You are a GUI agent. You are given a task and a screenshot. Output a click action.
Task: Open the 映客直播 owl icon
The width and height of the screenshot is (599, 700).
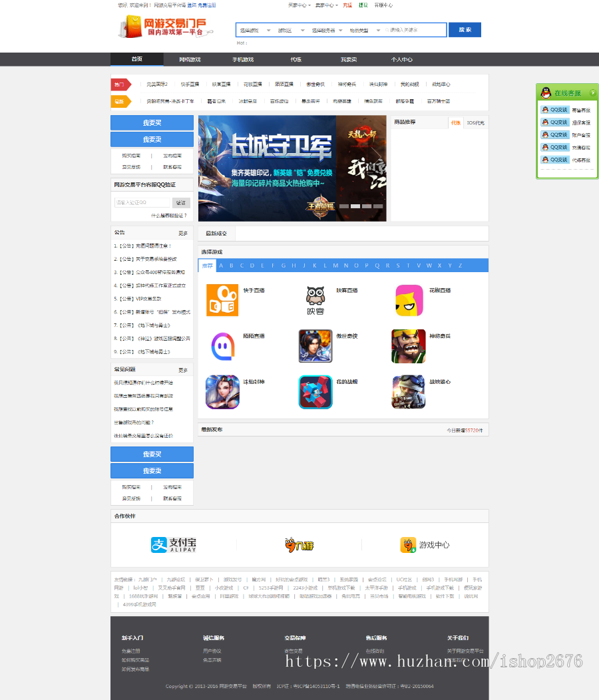click(315, 300)
